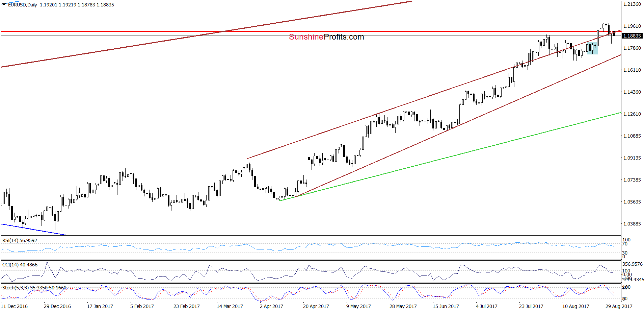Click the EURUSD,Daily chart title text
Viewport: 644px width, 311px height.
click(23, 5)
